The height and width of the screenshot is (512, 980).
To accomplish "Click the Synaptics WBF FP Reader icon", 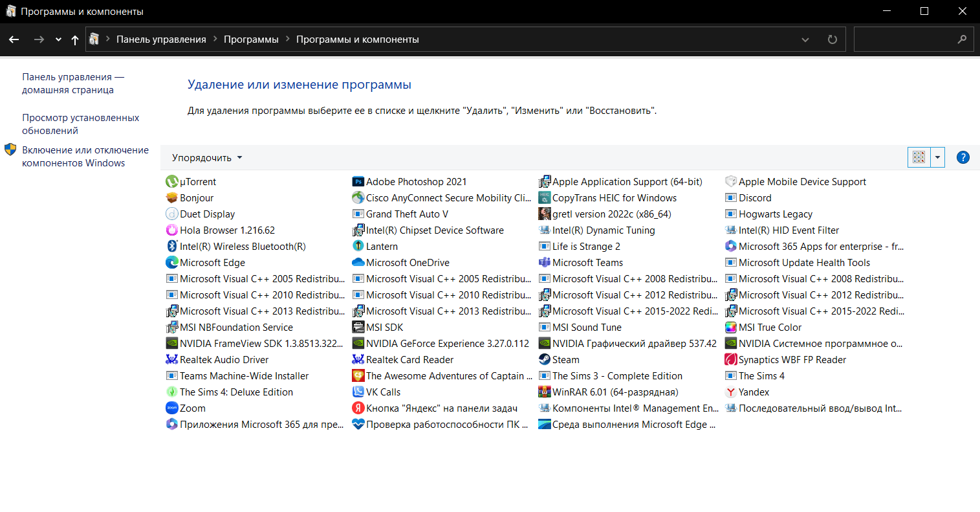I will (x=730, y=360).
